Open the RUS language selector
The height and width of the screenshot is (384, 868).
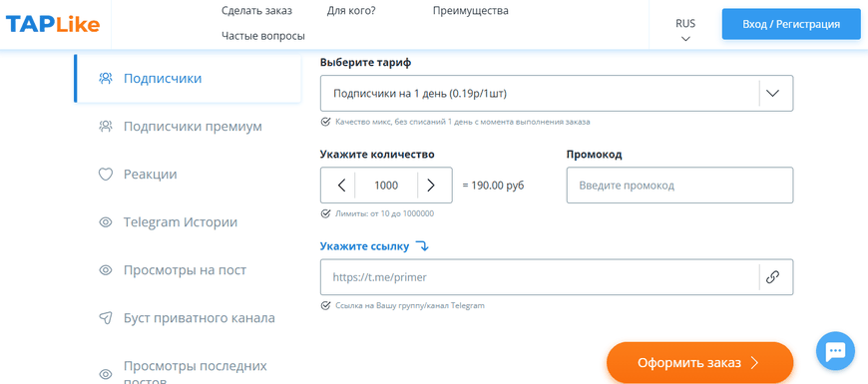coord(685,31)
